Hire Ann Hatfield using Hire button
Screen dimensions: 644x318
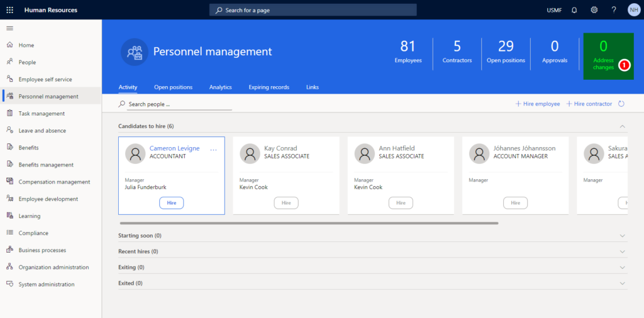[x=401, y=203]
